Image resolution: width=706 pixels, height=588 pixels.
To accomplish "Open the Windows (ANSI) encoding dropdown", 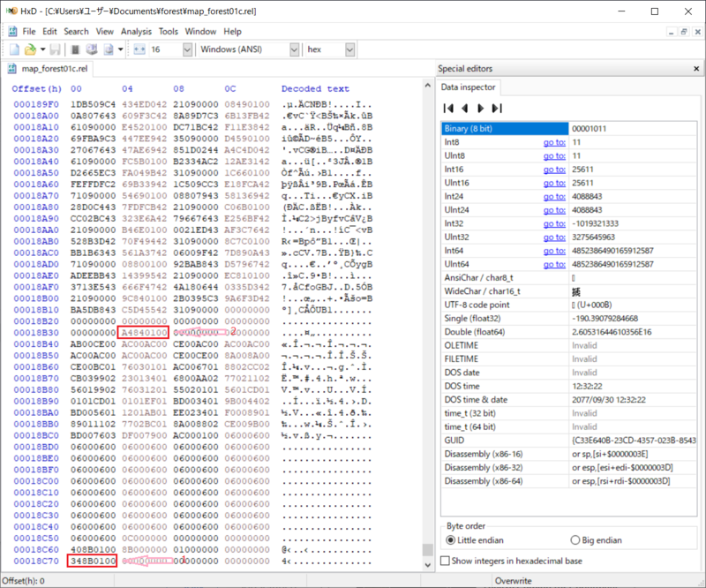I will pos(294,49).
